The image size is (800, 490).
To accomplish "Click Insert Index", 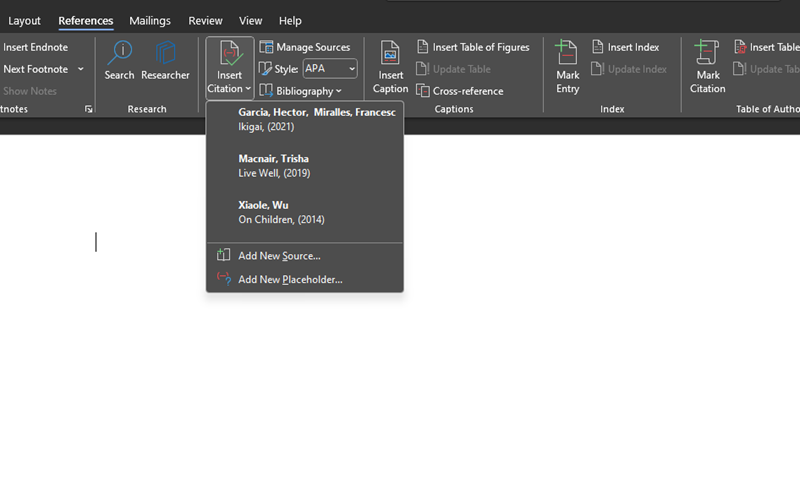I will click(625, 47).
